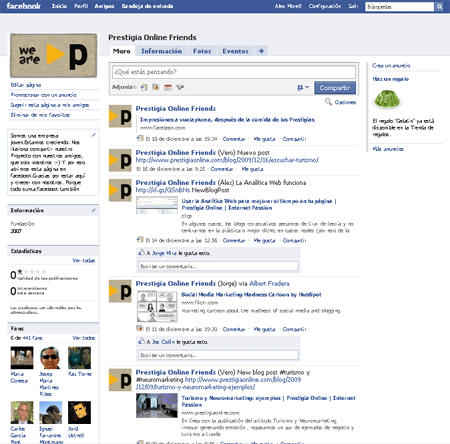Image resolution: width=450 pixels, height=444 pixels.
Task: Click Promocionar con un anuncio link
Action: coord(43,95)
